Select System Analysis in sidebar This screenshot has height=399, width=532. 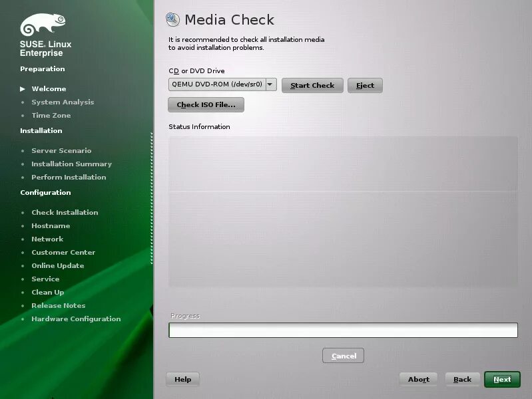63,102
